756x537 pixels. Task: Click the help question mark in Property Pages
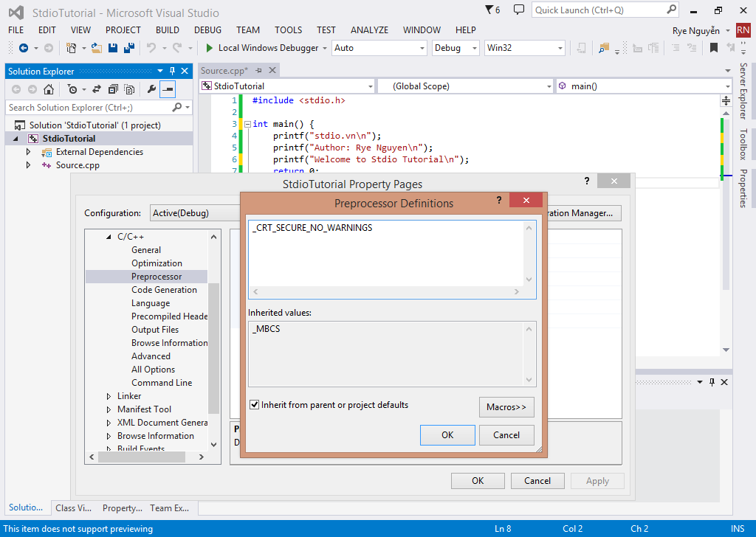[x=587, y=181]
